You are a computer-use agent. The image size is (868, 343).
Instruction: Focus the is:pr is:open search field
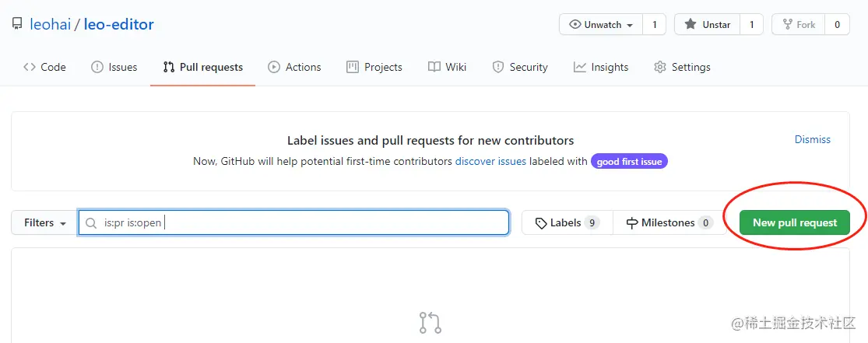point(294,223)
